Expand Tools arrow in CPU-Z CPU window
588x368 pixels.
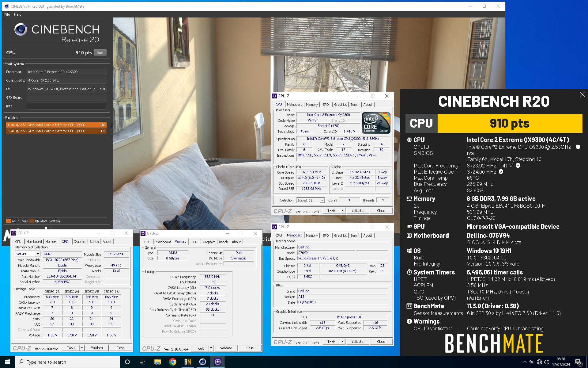(x=343, y=211)
